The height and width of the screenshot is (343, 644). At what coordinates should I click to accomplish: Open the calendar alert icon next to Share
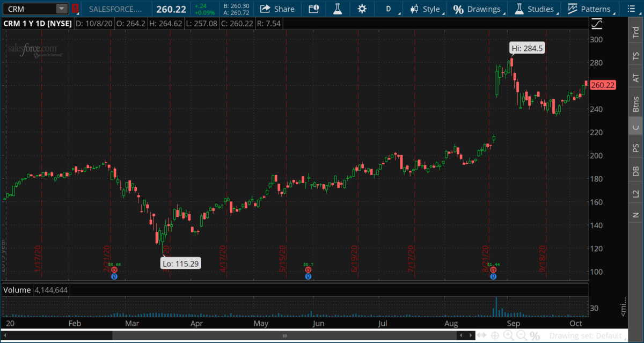click(314, 9)
